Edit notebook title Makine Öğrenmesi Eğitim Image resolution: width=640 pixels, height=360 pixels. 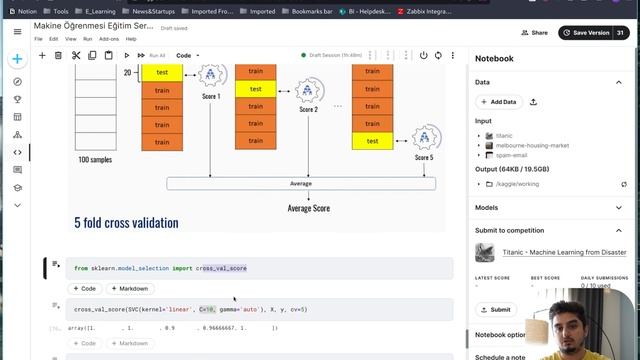(x=93, y=26)
